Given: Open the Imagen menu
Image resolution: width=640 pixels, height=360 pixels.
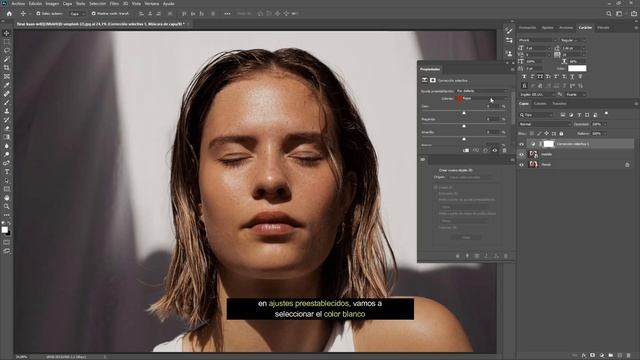Looking at the screenshot, I should tap(52, 3).
